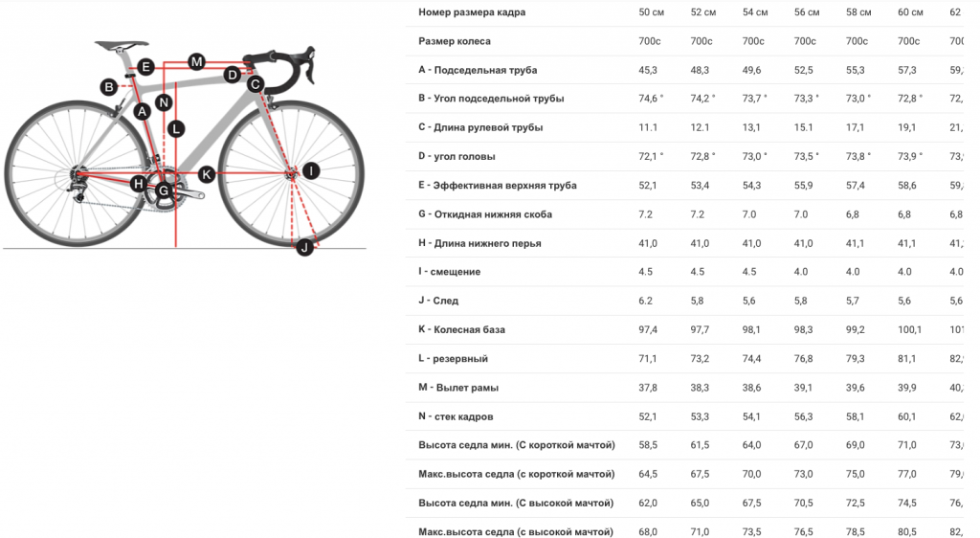Screen dimensions: 980x538
Task: Select the N marker in frame triangle
Action: 164,102
